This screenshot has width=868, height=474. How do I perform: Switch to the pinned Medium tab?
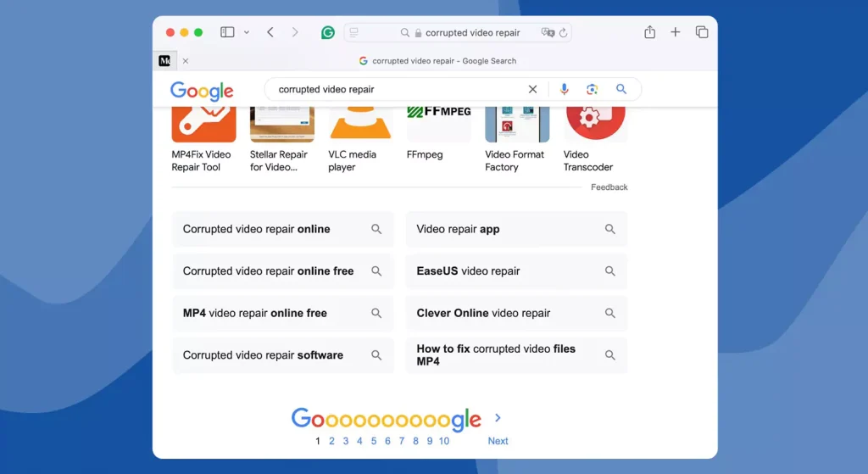coord(165,61)
